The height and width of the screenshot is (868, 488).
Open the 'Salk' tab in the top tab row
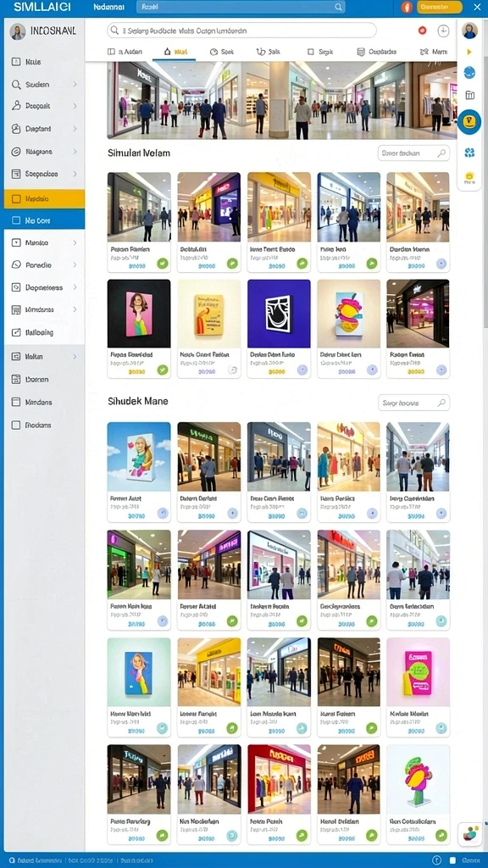269,52
